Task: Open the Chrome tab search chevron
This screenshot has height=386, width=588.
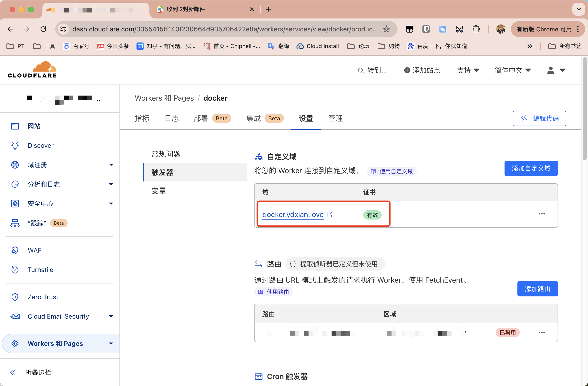Action: click(579, 9)
